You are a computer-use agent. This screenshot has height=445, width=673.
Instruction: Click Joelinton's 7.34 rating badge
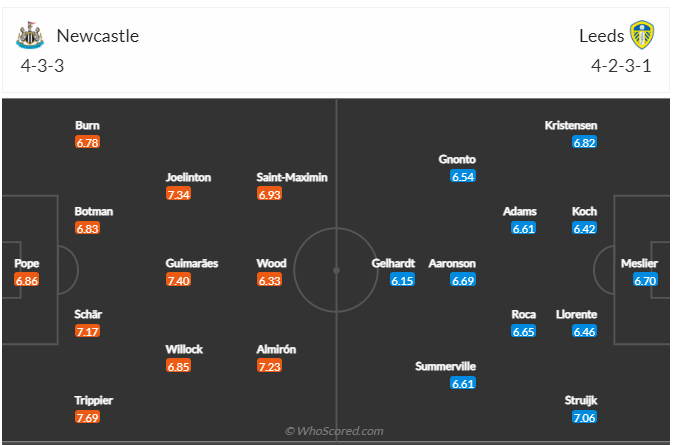[x=178, y=194]
